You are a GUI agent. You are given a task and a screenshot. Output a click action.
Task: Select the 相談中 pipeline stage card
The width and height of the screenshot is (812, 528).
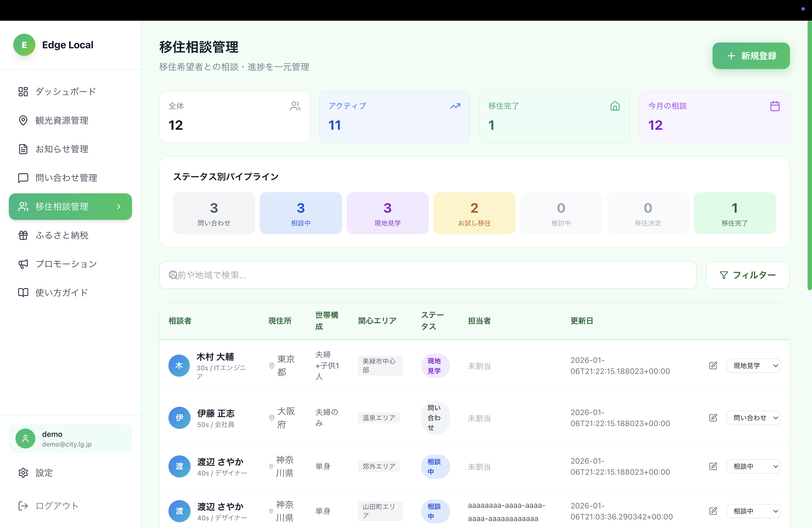click(300, 213)
